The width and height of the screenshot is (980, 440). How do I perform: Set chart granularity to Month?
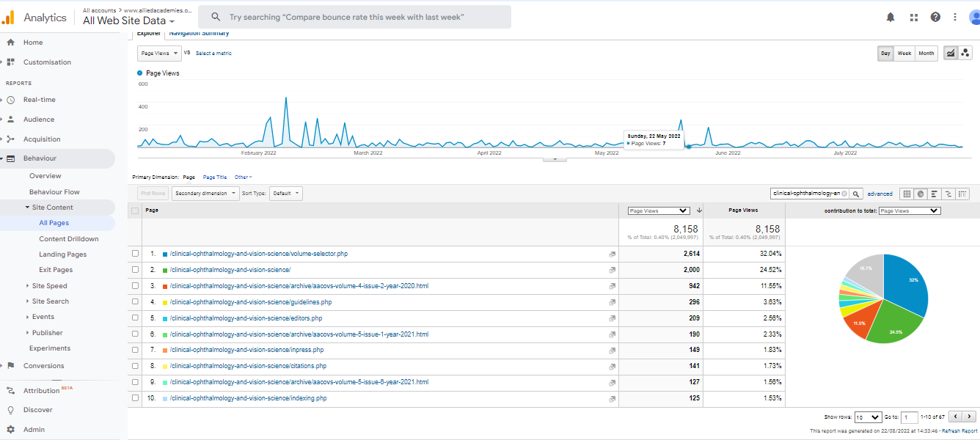coord(926,54)
